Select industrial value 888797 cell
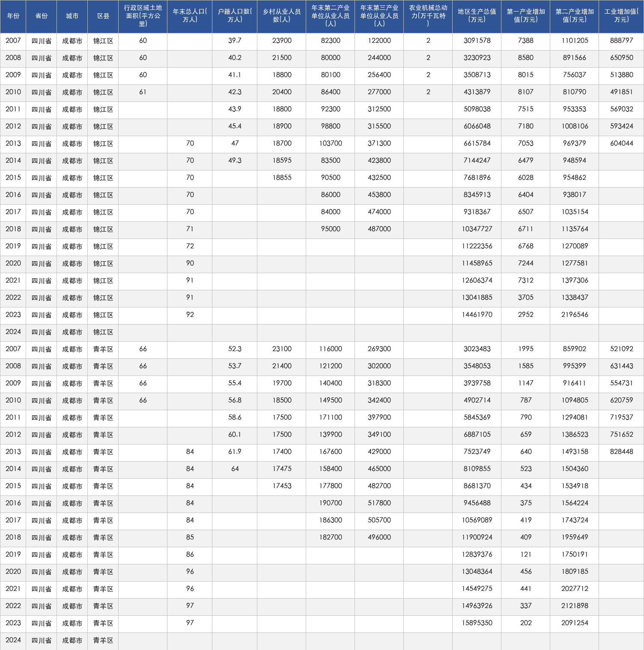This screenshot has height=650, width=644. click(x=621, y=41)
